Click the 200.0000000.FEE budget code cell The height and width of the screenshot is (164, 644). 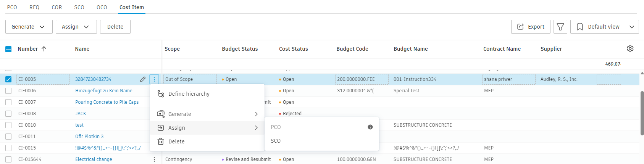pos(362,79)
